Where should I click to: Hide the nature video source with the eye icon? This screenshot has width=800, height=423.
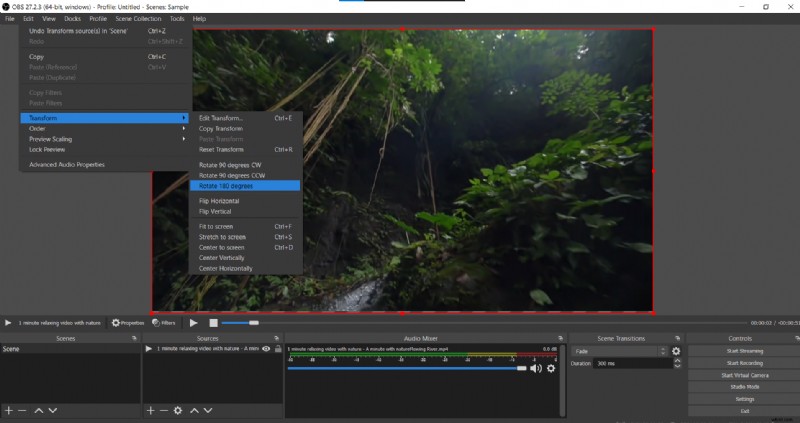click(265, 349)
